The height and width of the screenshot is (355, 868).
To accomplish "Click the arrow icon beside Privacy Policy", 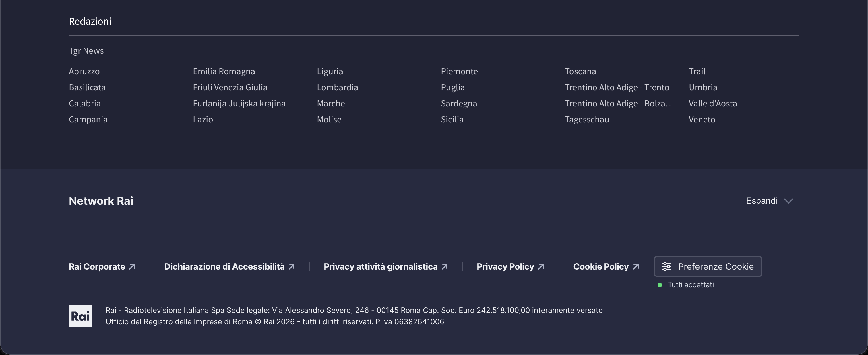I will click(541, 266).
